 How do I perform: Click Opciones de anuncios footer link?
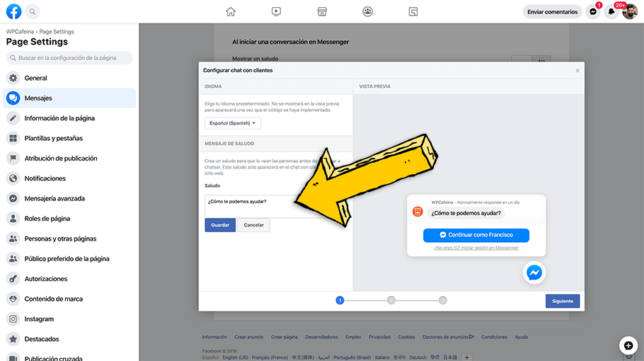click(448, 337)
